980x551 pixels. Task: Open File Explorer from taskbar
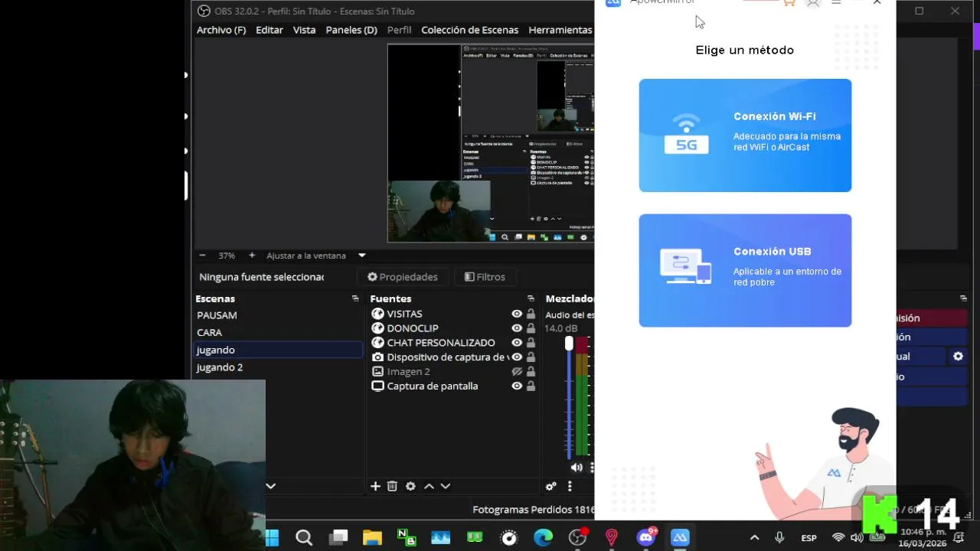tap(372, 538)
